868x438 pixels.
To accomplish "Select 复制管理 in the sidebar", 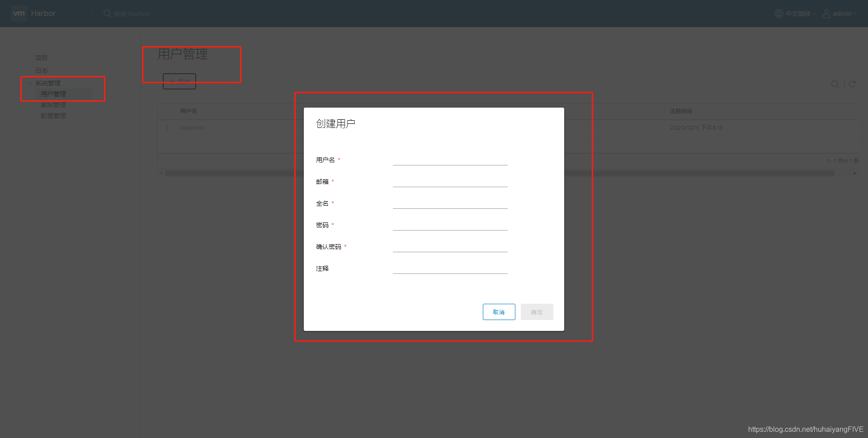I will pyautogui.click(x=53, y=105).
